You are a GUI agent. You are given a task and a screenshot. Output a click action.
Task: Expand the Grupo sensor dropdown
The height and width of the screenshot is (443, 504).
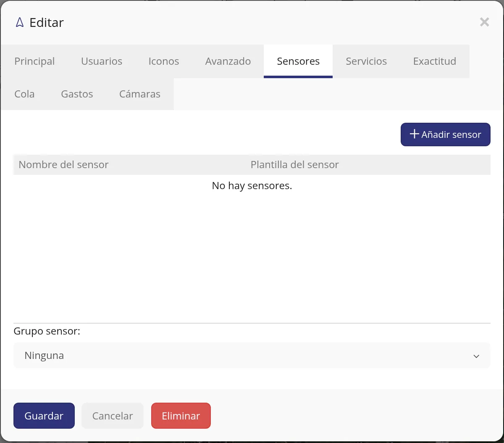(x=252, y=356)
